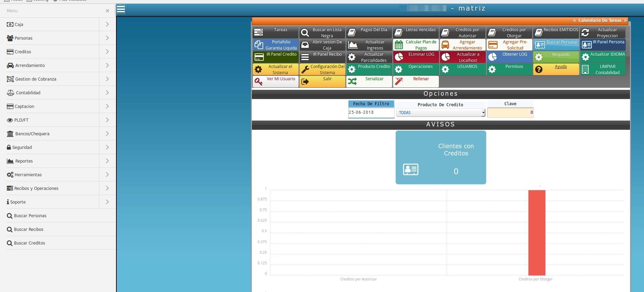Expand the Contabilidad chevron
Screen dimensions: 644x292
click(x=107, y=93)
